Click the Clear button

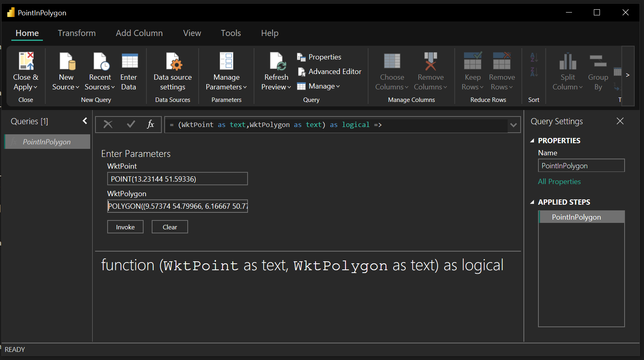(x=170, y=227)
